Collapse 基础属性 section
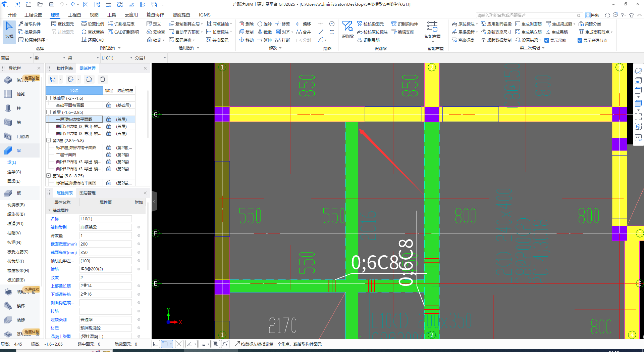 click(x=49, y=210)
